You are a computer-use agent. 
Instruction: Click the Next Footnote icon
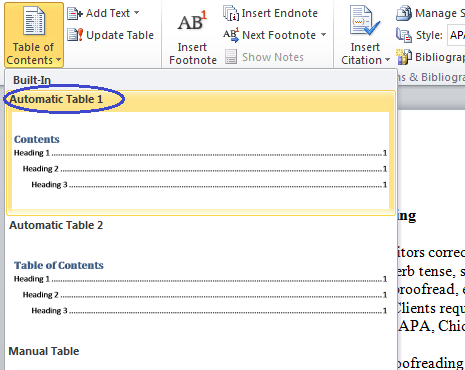pyautogui.click(x=231, y=35)
